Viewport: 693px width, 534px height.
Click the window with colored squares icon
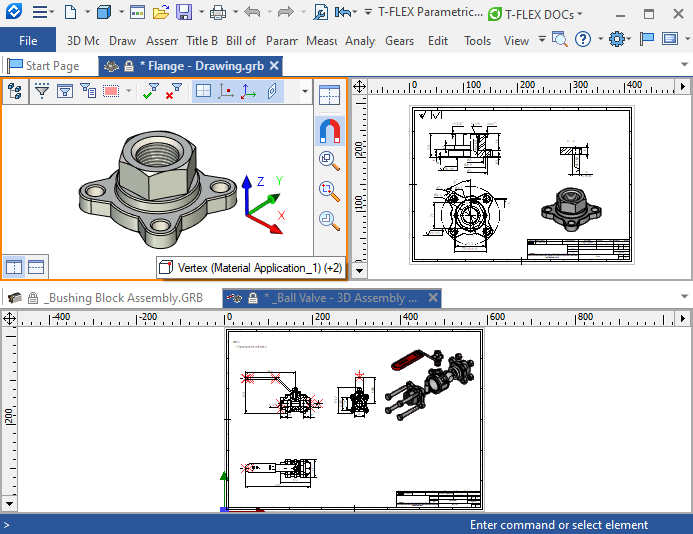pyautogui.click(x=137, y=12)
